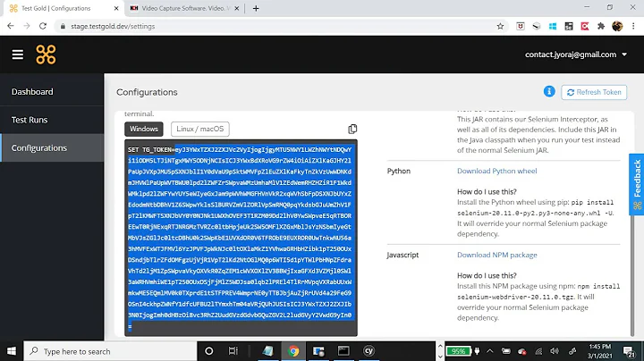Open Cortana circle icon on taskbar
This screenshot has width=644, height=361.
pyautogui.click(x=209, y=351)
